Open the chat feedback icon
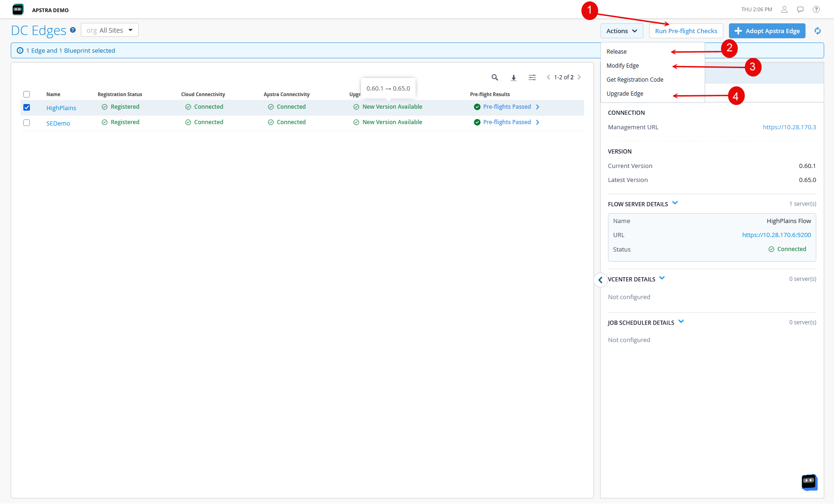Image resolution: width=834 pixels, height=504 pixels. [800, 9]
